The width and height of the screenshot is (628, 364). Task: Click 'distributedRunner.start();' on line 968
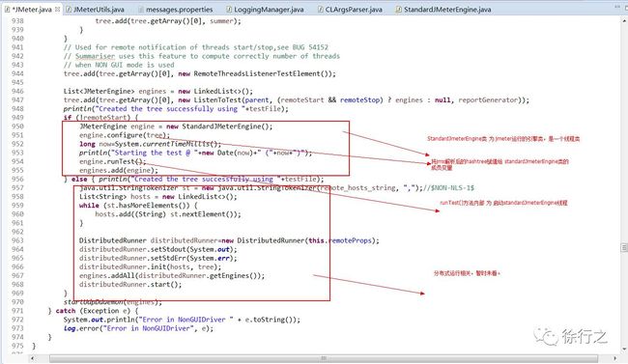pos(130,285)
